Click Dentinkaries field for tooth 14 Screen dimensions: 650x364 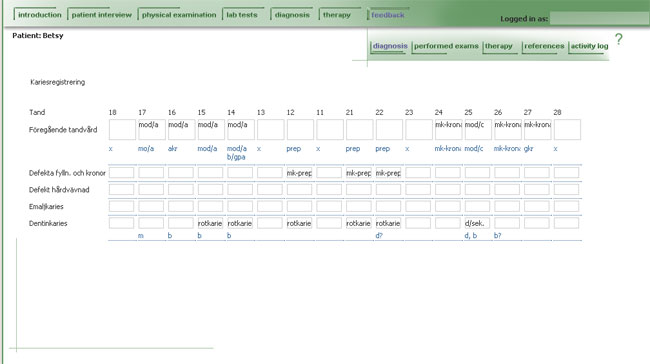tap(240, 223)
